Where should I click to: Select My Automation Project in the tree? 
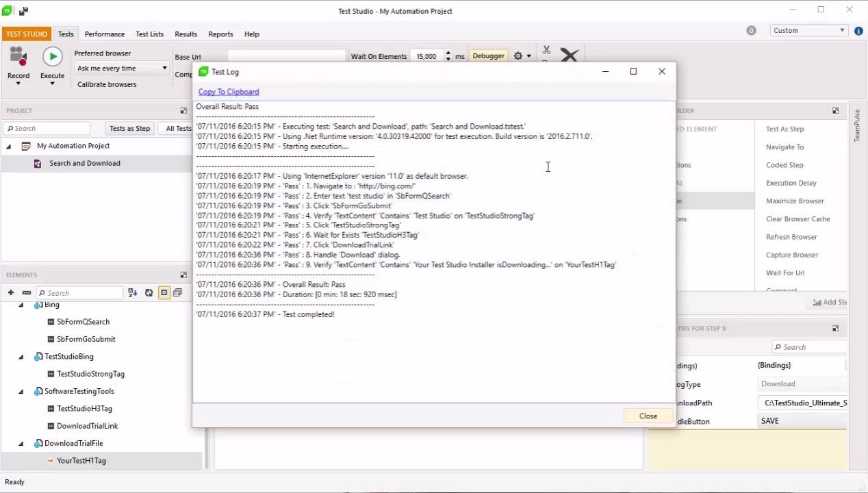pyautogui.click(x=73, y=146)
